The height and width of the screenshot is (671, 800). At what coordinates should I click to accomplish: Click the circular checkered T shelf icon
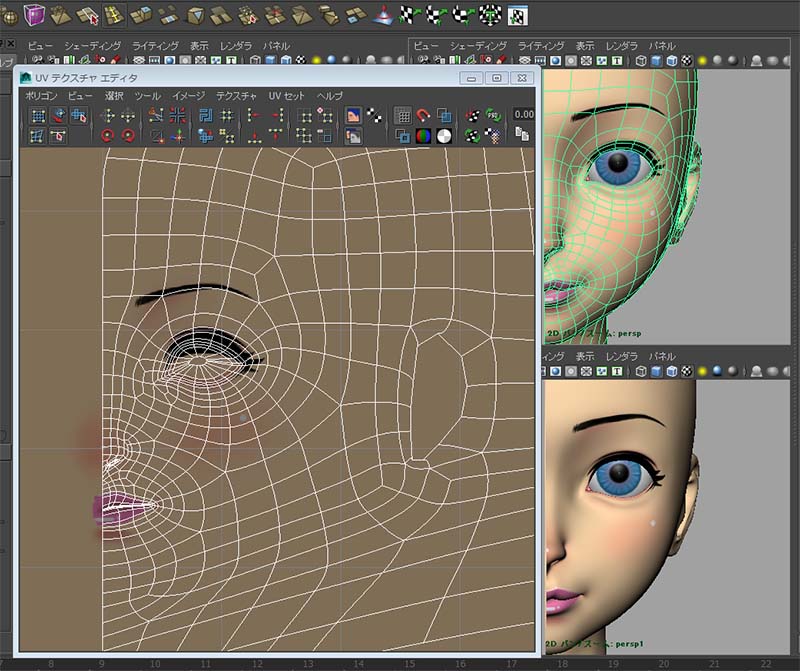[490, 16]
